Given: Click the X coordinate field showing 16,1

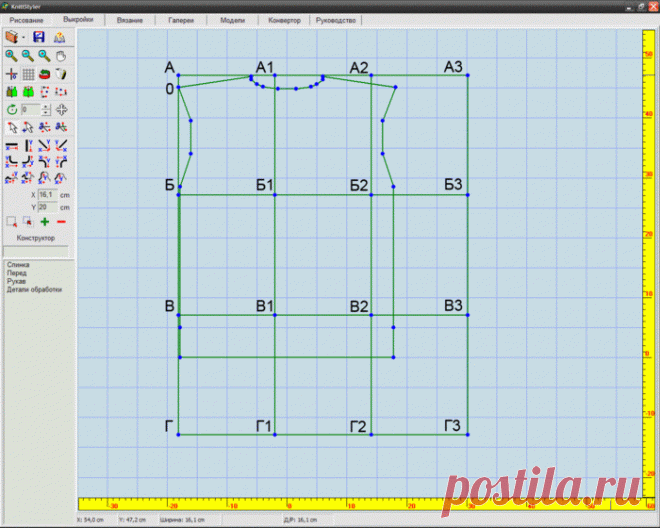Looking at the screenshot, I should tap(47, 195).
